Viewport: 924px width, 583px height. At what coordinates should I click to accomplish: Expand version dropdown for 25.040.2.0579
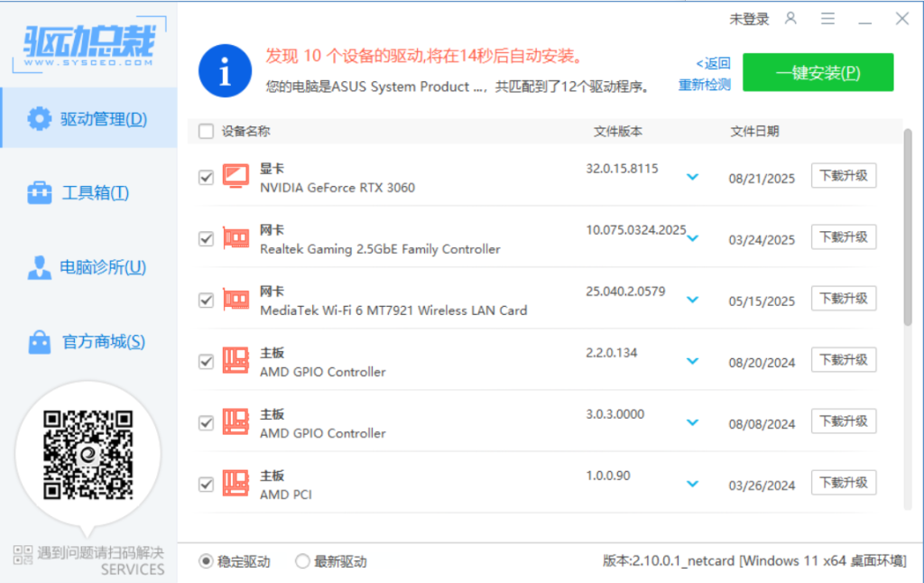point(692,300)
